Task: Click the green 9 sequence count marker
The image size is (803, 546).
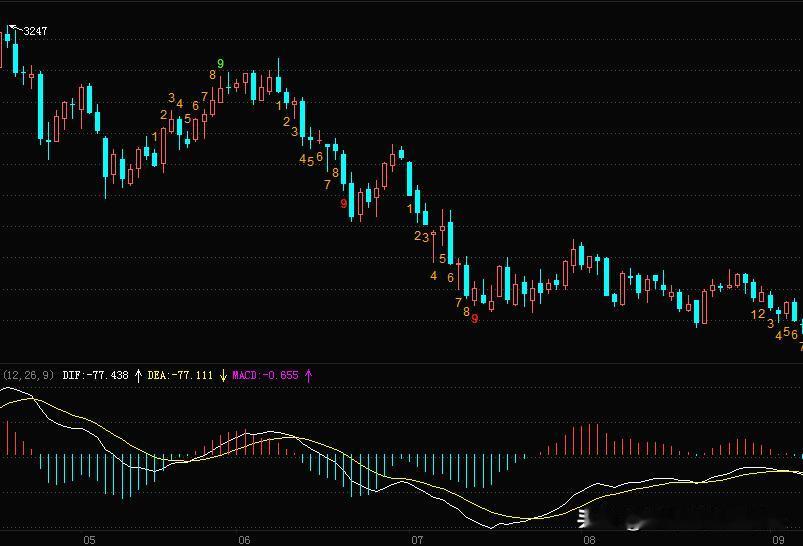Action: 220,64
